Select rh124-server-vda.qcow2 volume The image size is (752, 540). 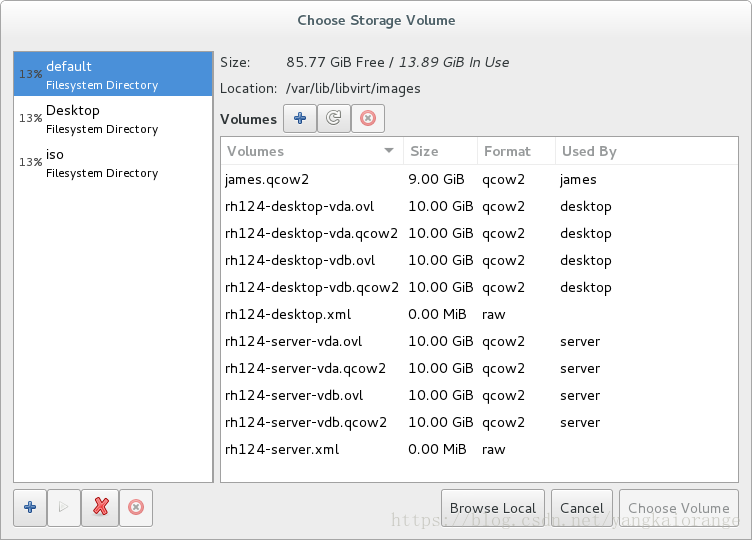[x=479, y=368]
